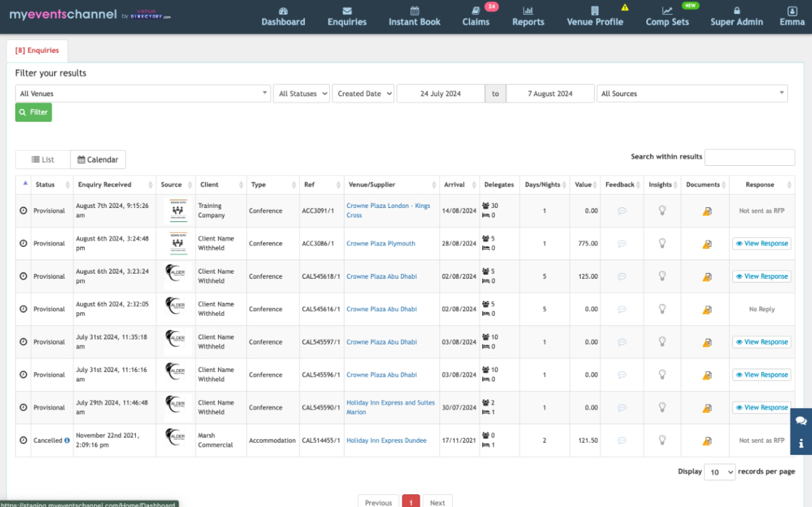Go to Next page
Viewport: 812px width, 507px height.
click(x=437, y=502)
